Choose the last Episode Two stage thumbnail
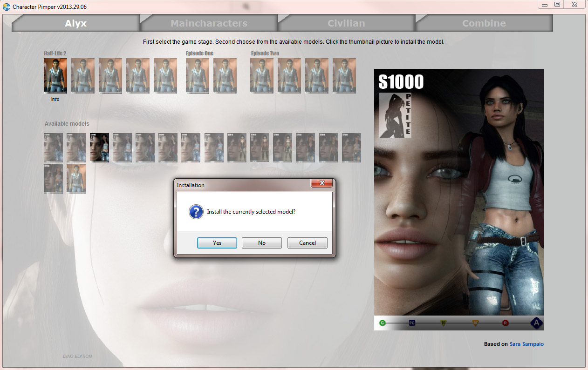Viewport: 588px width, 370px height. (344, 76)
